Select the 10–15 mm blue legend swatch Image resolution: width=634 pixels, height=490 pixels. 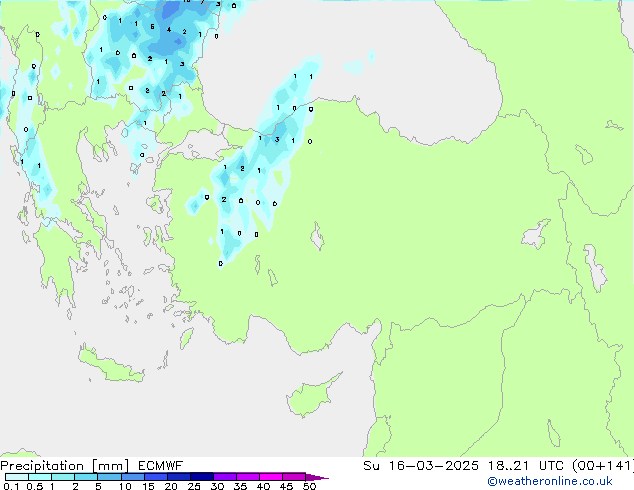coord(133,477)
